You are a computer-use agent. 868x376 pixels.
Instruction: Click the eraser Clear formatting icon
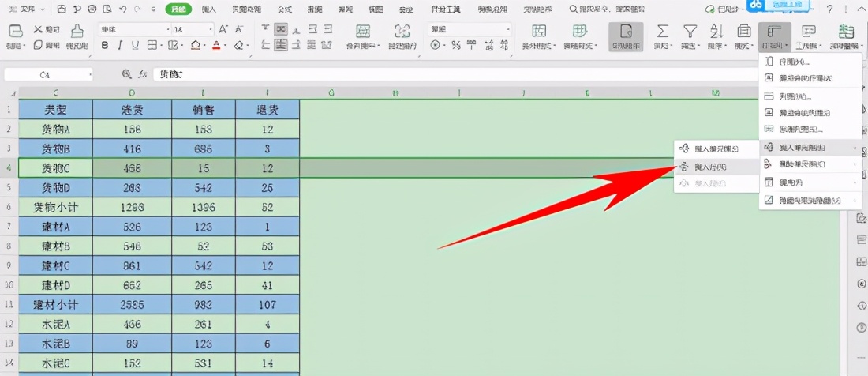[238, 45]
